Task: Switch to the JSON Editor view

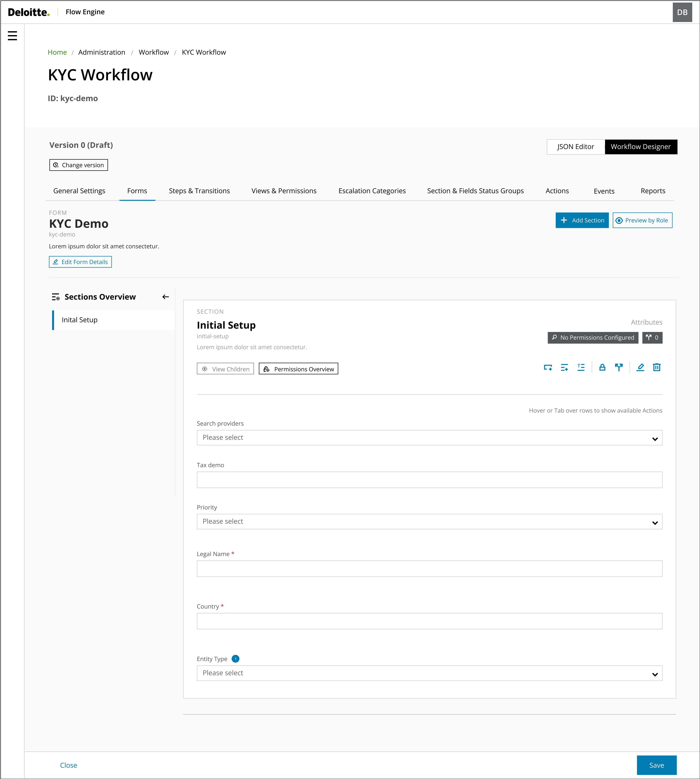Action: click(x=575, y=147)
